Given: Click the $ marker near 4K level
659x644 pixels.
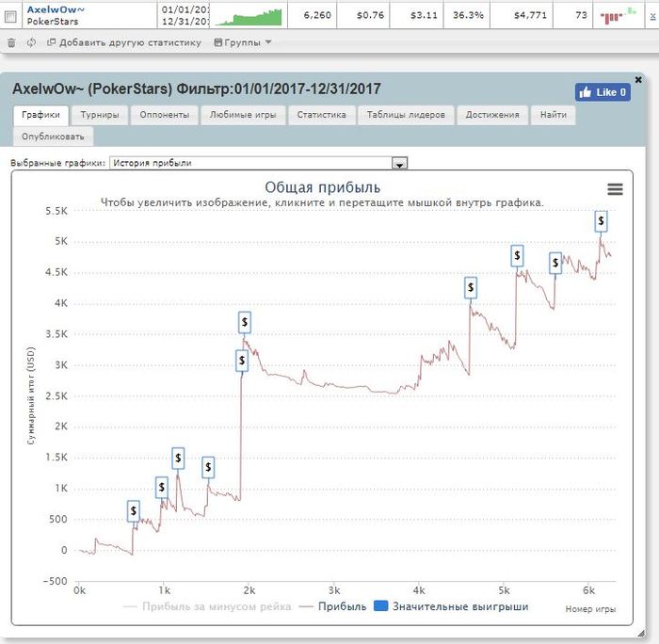Looking at the screenshot, I should coord(471,287).
